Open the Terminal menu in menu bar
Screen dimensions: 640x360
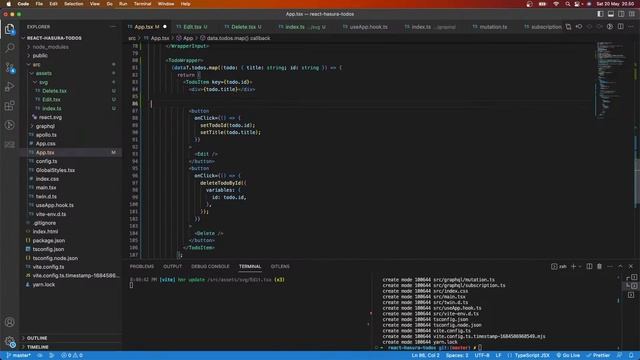pos(142,4)
